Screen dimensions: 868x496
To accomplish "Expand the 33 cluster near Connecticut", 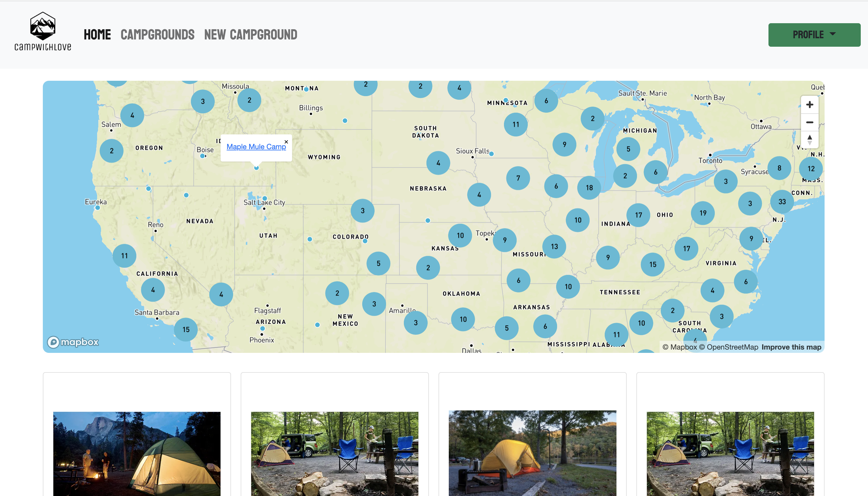I will pos(782,202).
